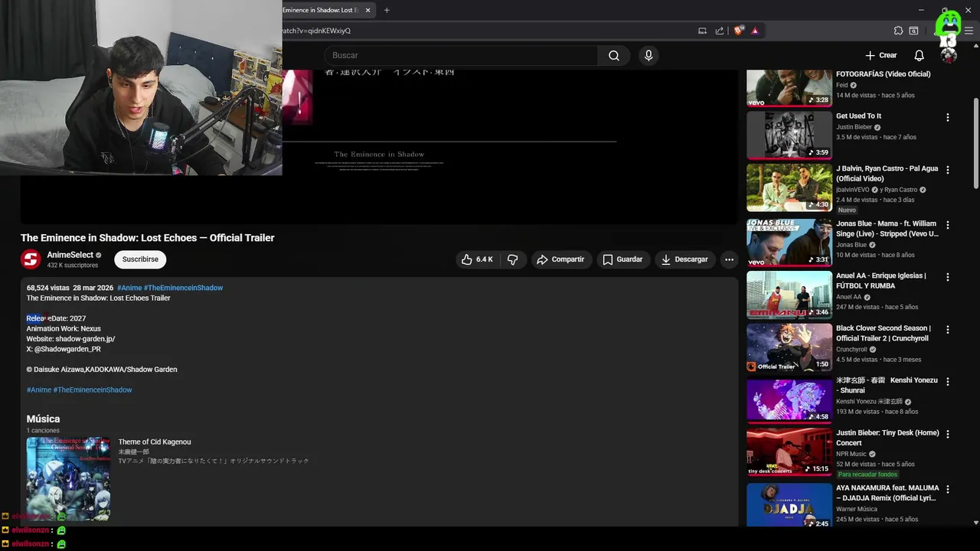
Task: Open the top #Anime hashtag link
Action: 129,288
